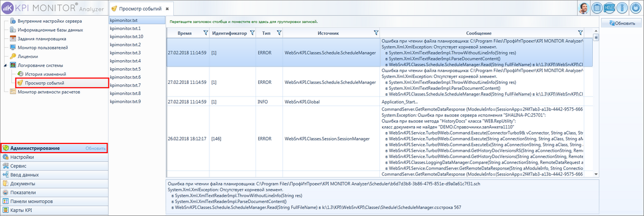
Task: Close the Просмотр событий tab
Action: tap(167, 10)
